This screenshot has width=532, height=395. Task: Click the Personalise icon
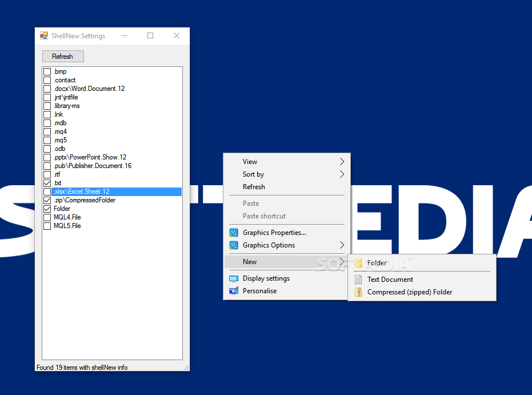(x=234, y=291)
